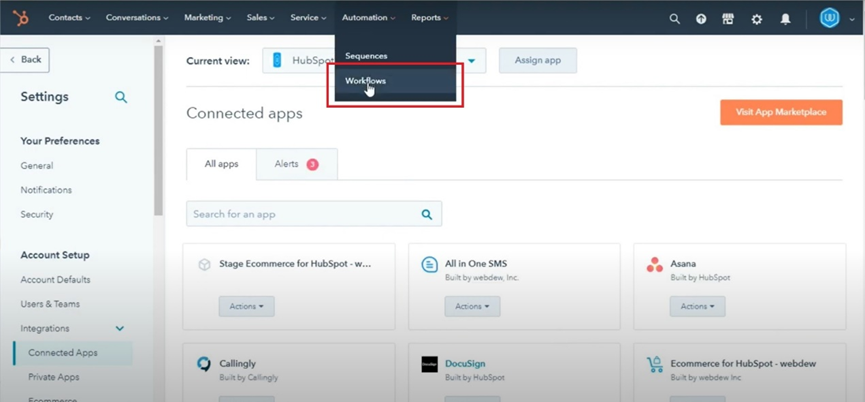This screenshot has height=402, width=865.
Task: Click the Callingly app icon
Action: (204, 365)
